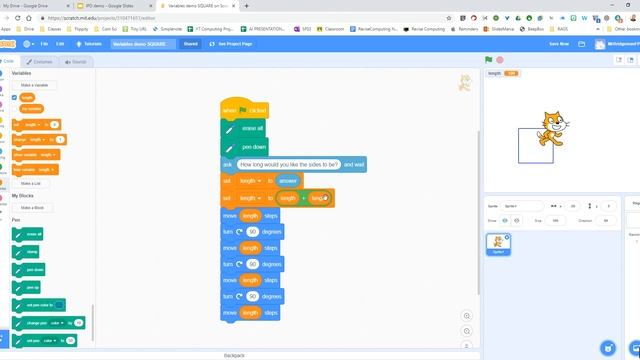The width and height of the screenshot is (640, 360).
Task: Click the user avatar in the menu bar
Action: (600, 44)
